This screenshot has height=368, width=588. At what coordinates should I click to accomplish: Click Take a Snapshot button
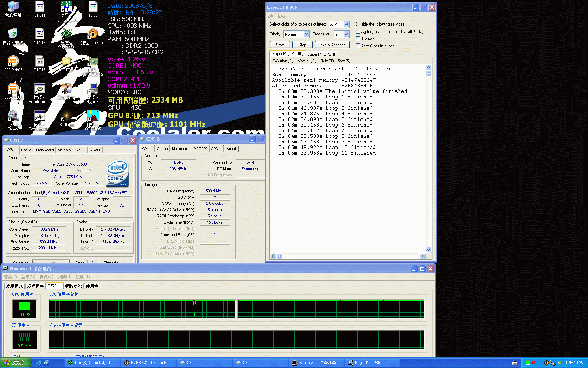pyautogui.click(x=332, y=45)
